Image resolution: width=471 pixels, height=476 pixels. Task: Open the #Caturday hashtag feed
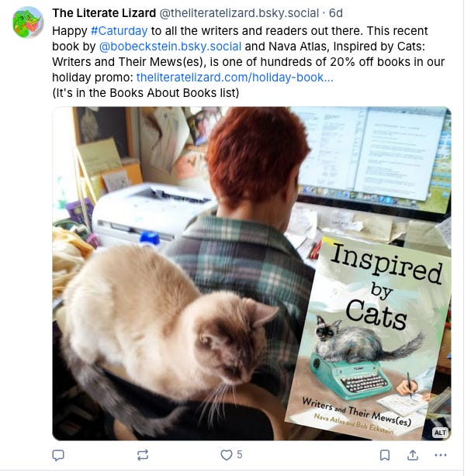tap(119, 31)
